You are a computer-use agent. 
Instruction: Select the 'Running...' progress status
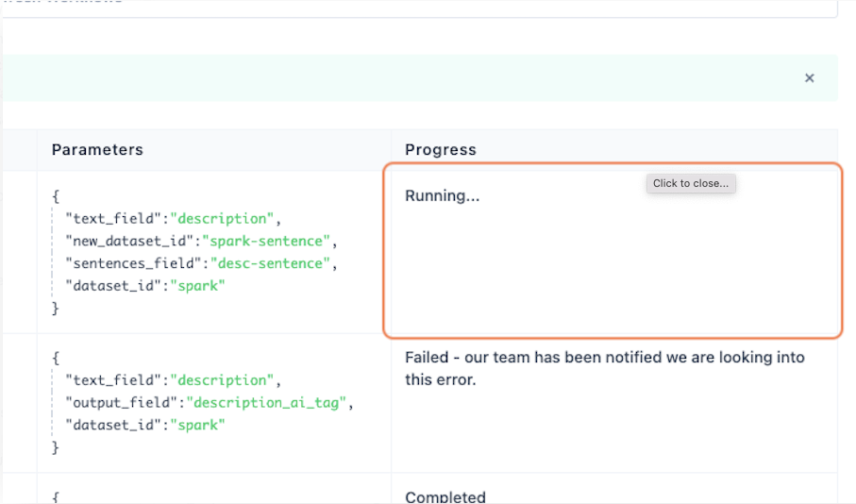coord(443,196)
